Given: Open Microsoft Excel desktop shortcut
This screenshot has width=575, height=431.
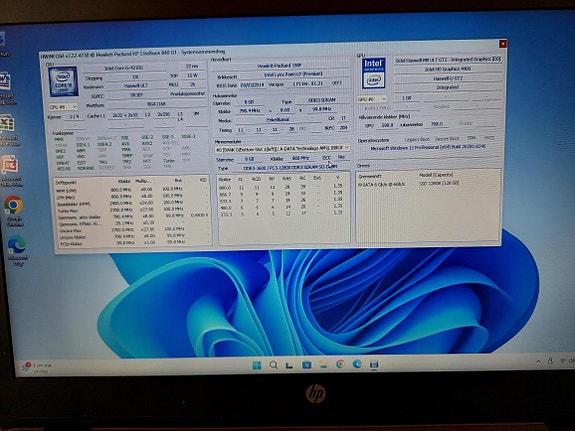Looking at the screenshot, I should tap(7, 124).
